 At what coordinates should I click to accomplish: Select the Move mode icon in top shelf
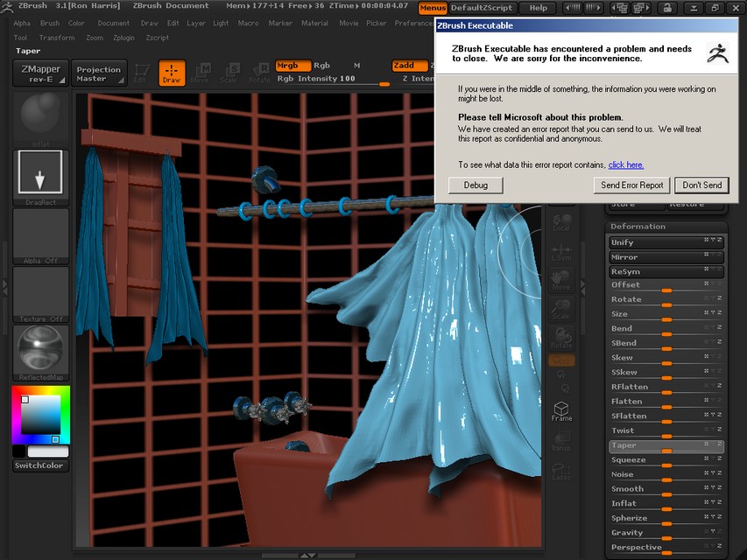[200, 73]
